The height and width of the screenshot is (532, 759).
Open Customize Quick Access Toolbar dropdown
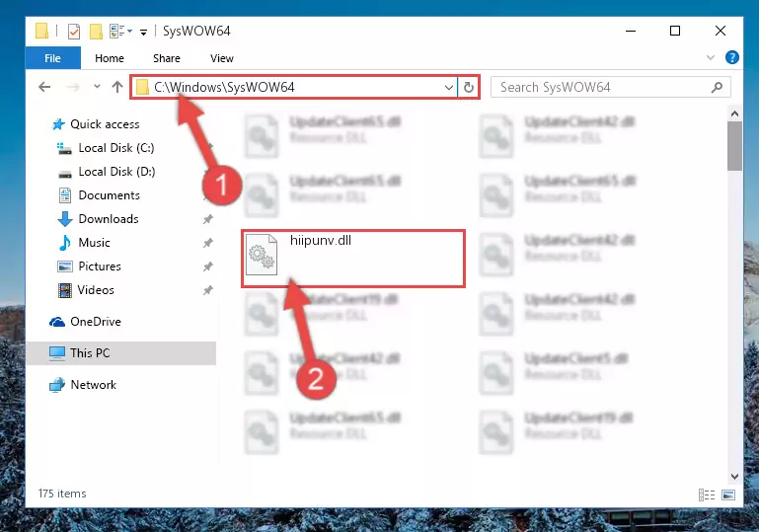pyautogui.click(x=143, y=33)
